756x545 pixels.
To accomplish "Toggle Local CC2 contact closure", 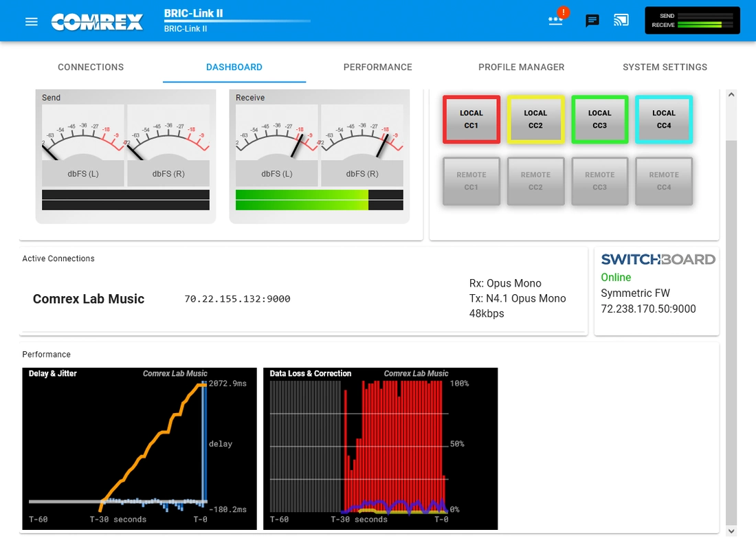I will [x=535, y=120].
